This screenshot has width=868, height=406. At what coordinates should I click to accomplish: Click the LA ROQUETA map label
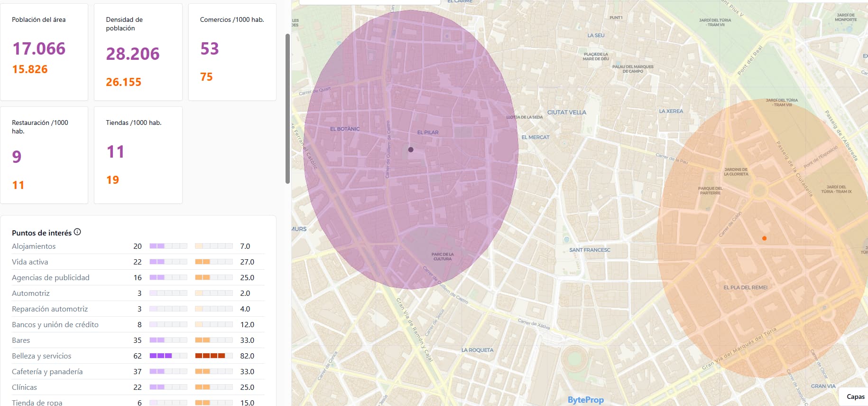pos(477,350)
